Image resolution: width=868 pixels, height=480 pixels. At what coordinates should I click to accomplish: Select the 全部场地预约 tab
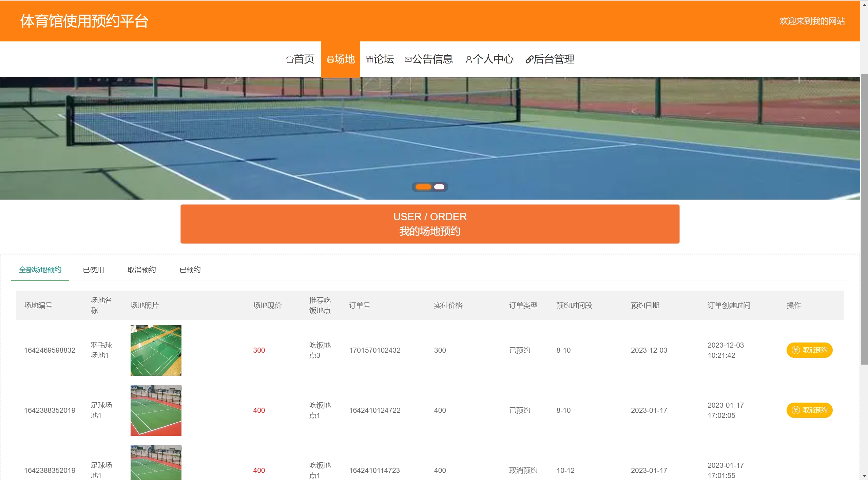point(40,270)
